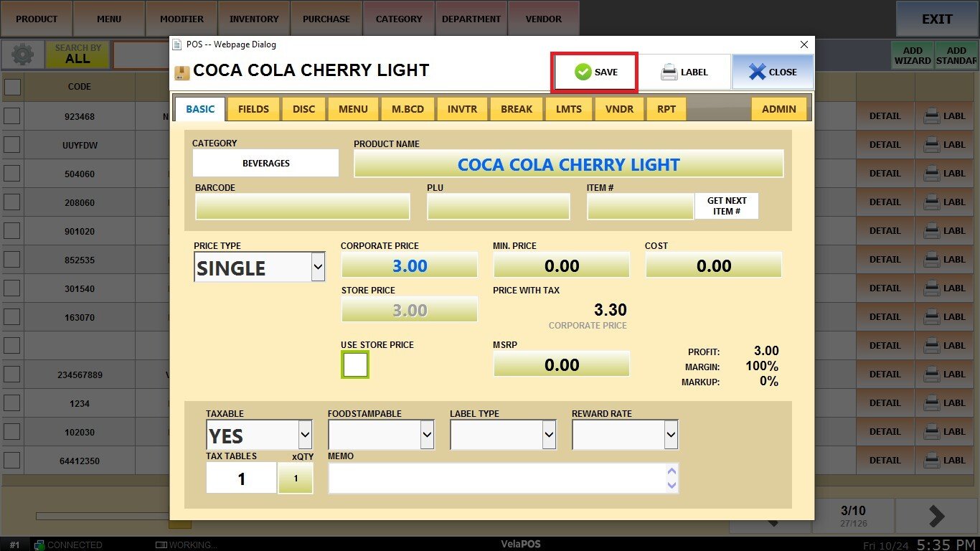Toggle the Use Store Price checkbox
This screenshot has width=980, height=551.
(355, 365)
